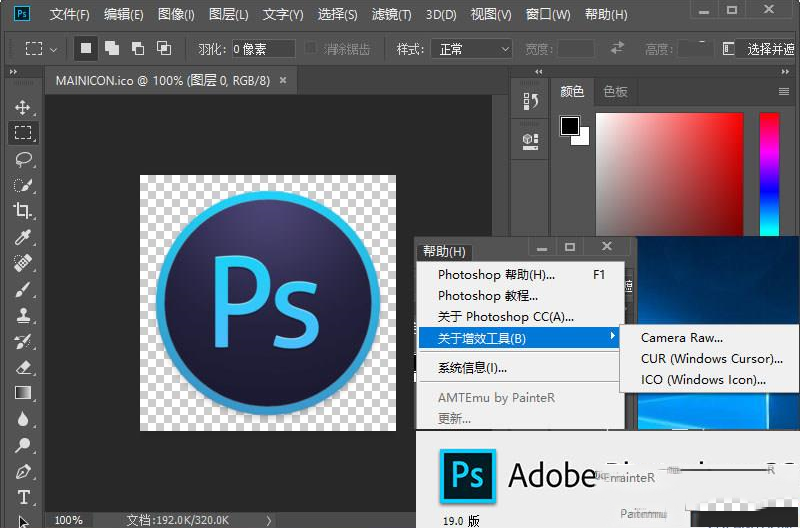The width and height of the screenshot is (800, 528).
Task: Open the status bar info arrow
Action: pyautogui.click(x=269, y=520)
